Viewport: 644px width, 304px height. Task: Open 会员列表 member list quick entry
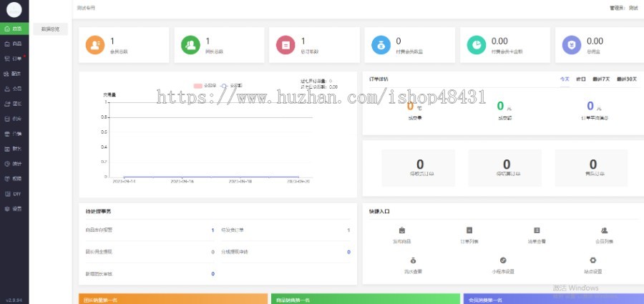(604, 235)
